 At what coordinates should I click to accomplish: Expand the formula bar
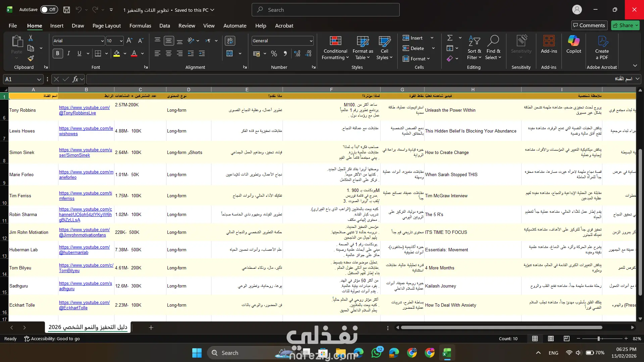(637, 79)
